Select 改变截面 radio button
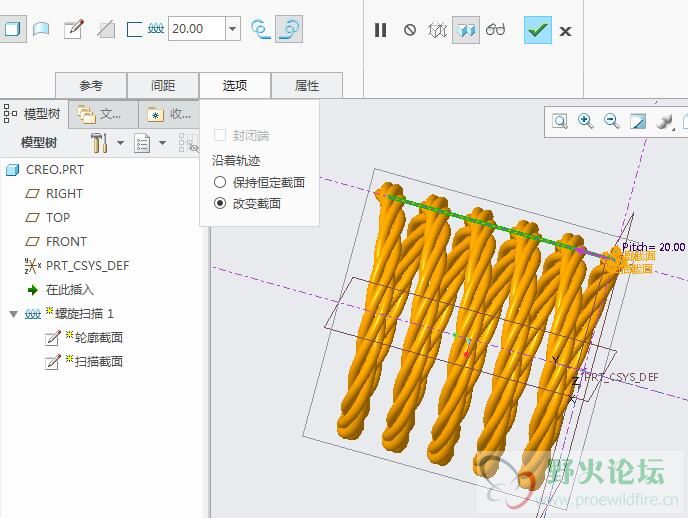This screenshot has width=688, height=518. point(220,203)
